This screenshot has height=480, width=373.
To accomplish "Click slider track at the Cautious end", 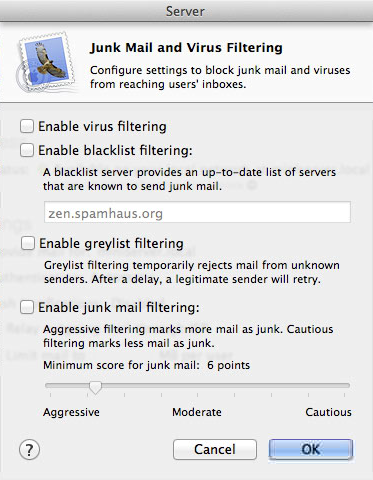I will click(345, 386).
